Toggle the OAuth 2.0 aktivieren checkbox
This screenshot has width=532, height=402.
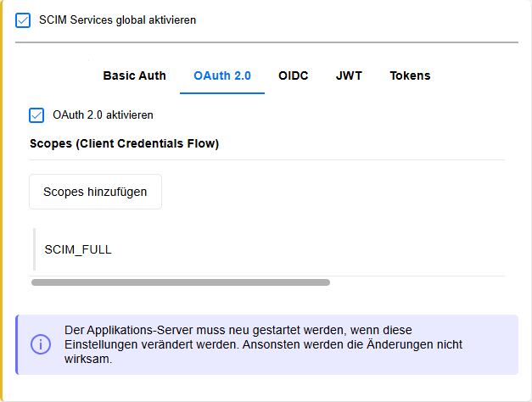pyautogui.click(x=36, y=115)
